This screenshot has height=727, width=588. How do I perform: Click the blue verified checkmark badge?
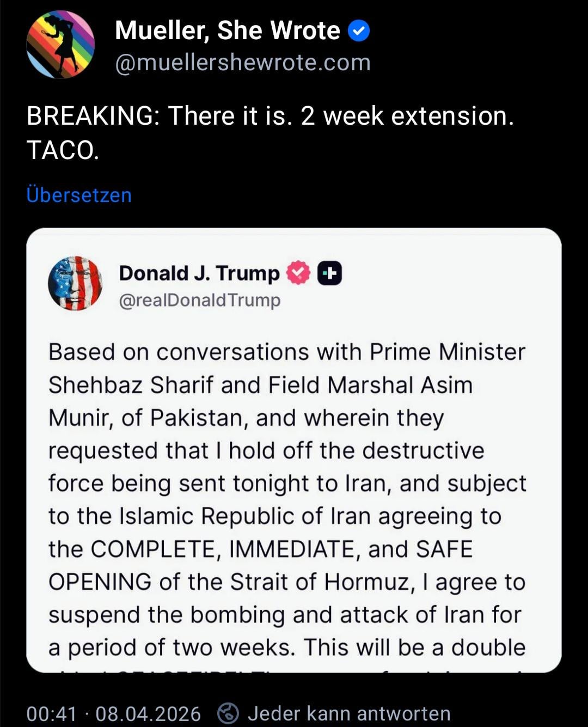point(358,31)
